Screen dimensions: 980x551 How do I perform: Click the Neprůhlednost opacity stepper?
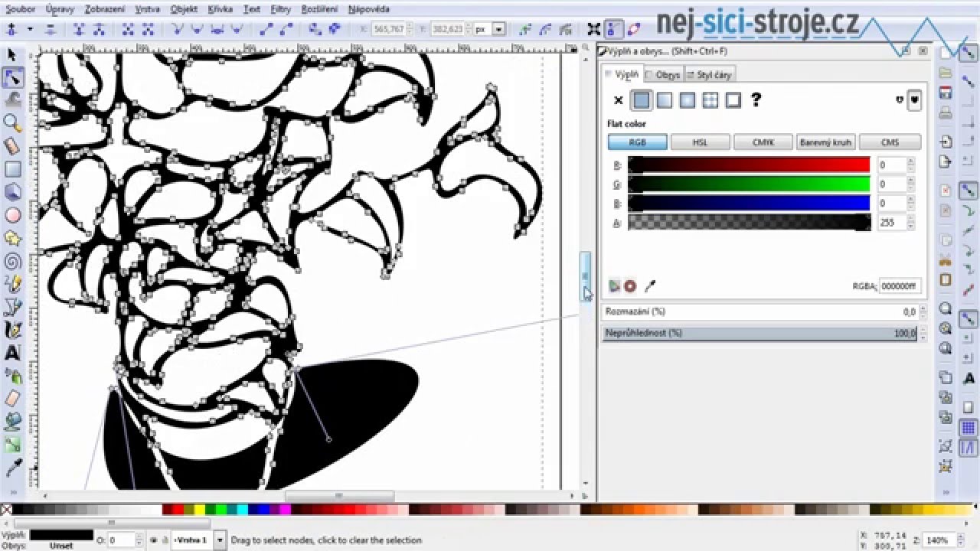click(922, 333)
